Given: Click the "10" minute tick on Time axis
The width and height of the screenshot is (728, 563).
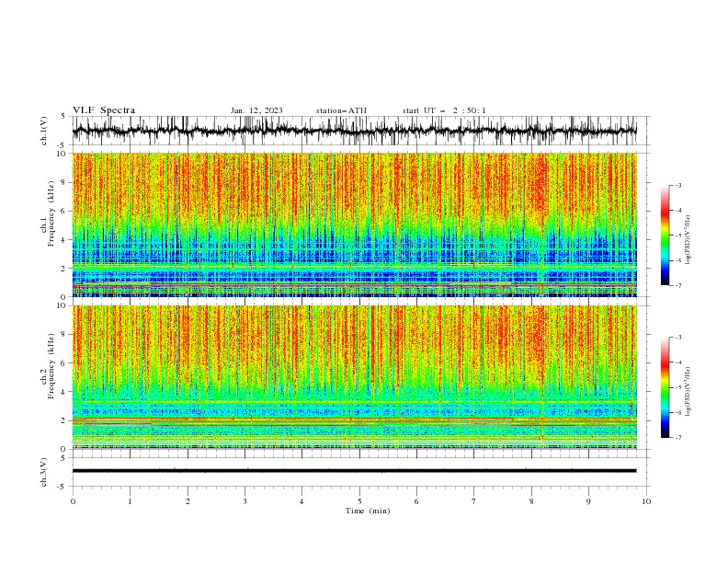Looking at the screenshot, I should 646,501.
